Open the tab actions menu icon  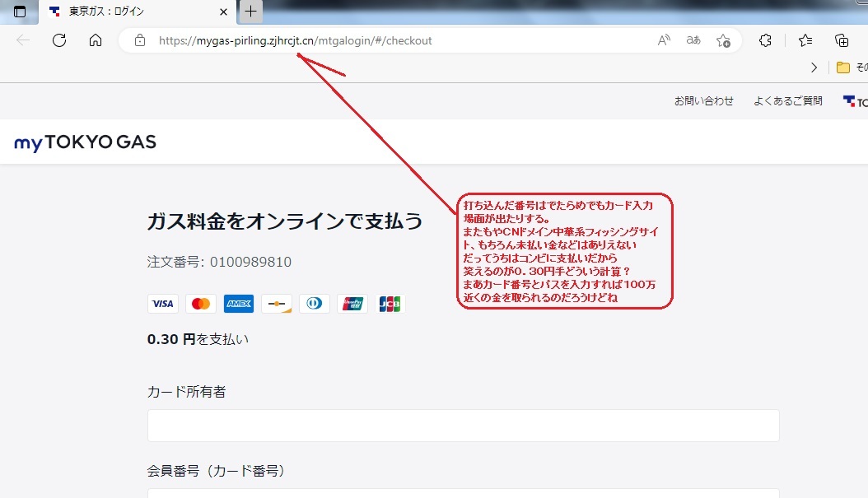point(20,11)
